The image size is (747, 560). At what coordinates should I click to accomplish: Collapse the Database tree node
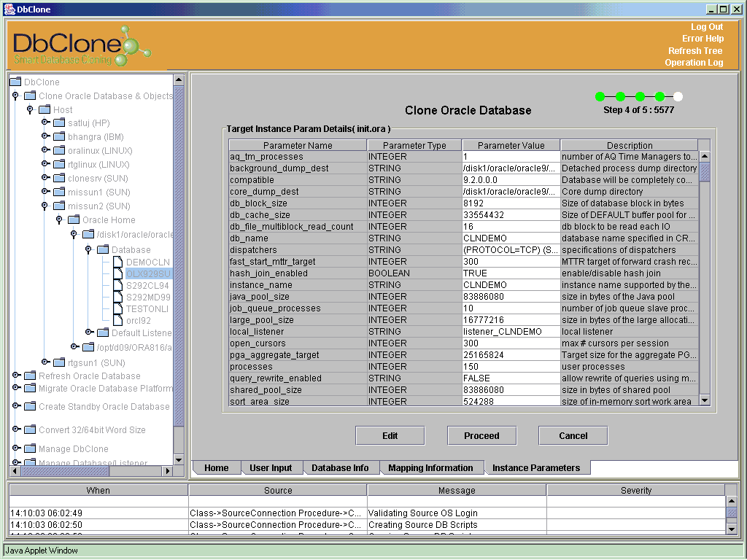[x=88, y=249]
